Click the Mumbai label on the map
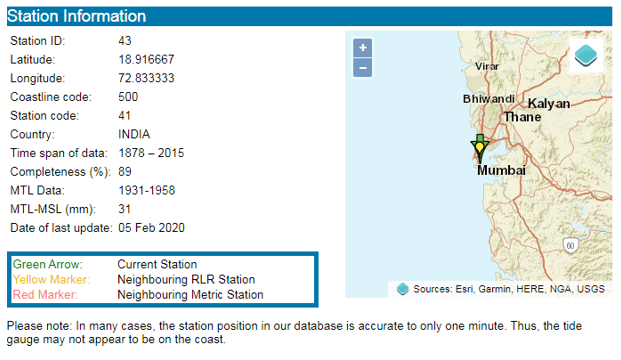The width and height of the screenshot is (621, 360). click(x=501, y=170)
